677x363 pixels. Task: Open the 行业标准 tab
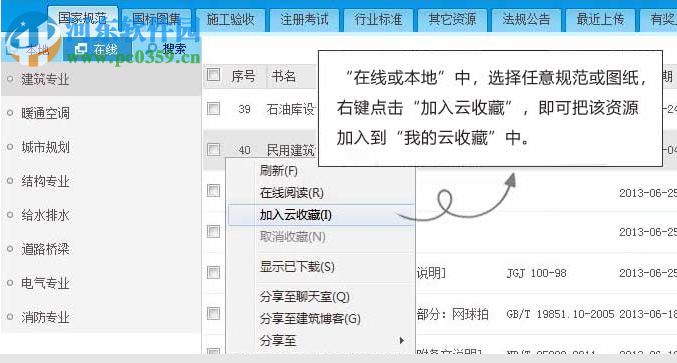(379, 19)
